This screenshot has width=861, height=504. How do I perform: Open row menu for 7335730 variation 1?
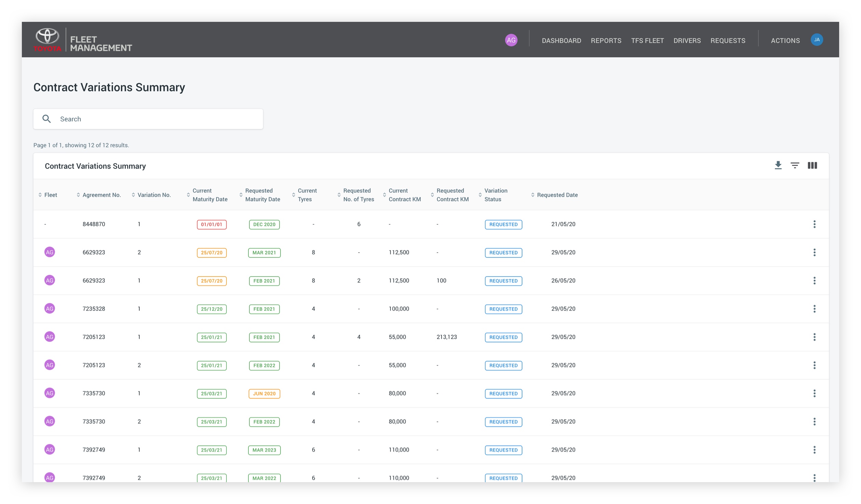tap(814, 393)
